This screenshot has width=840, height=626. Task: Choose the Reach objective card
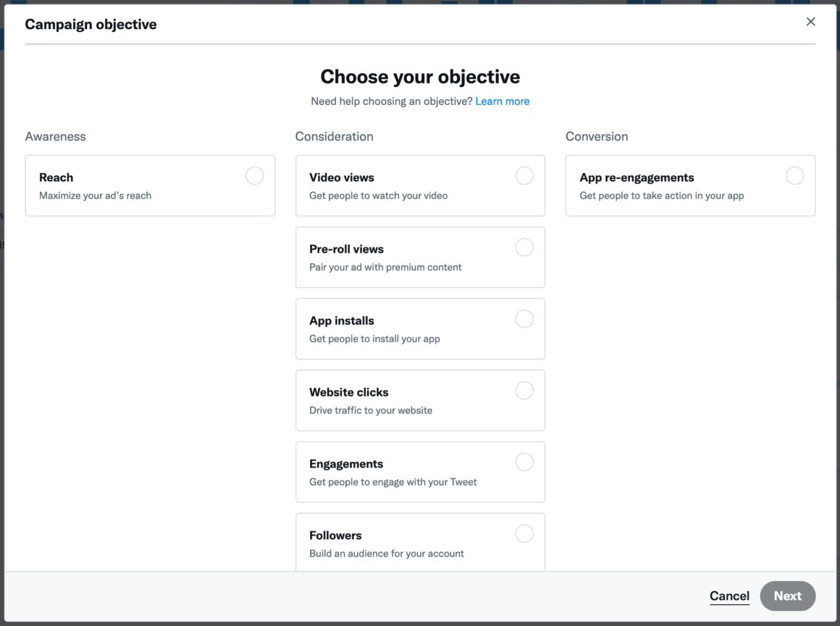coord(130,185)
